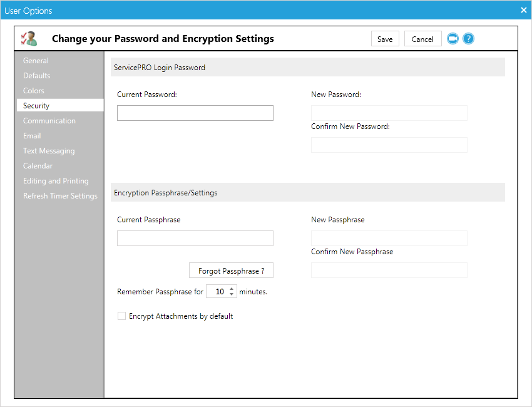
Task: Click the Cancel button
Action: pos(422,39)
